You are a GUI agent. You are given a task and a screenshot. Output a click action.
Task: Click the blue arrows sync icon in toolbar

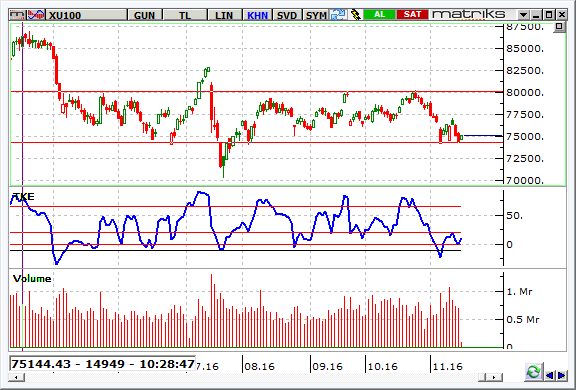click(x=338, y=15)
